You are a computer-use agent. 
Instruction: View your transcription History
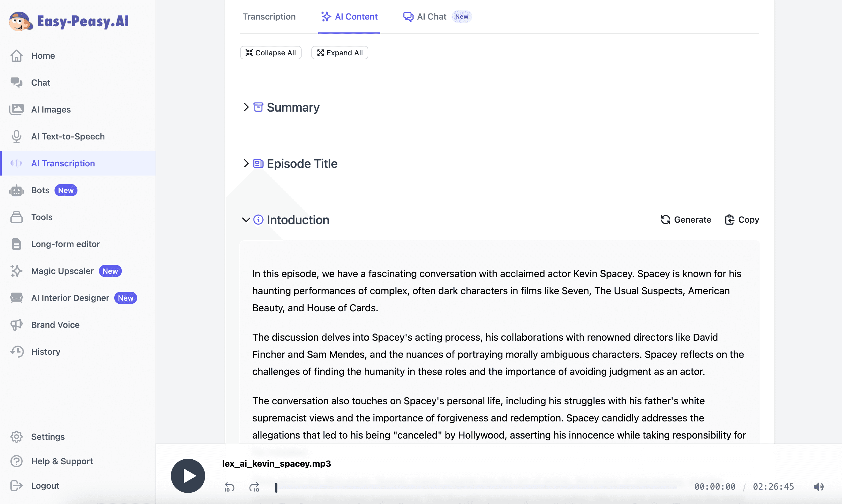[x=46, y=351]
